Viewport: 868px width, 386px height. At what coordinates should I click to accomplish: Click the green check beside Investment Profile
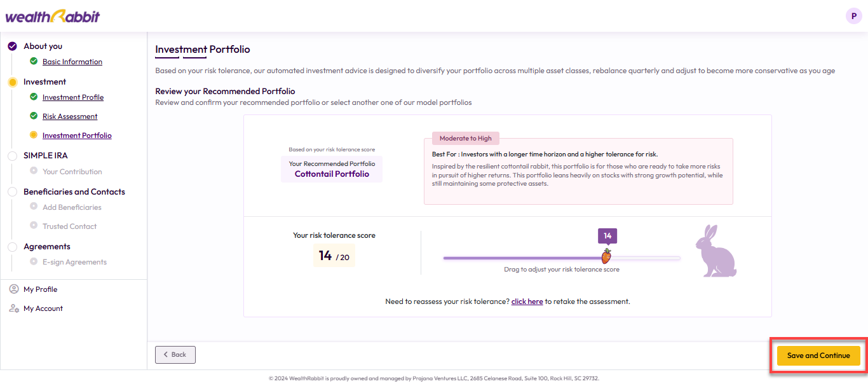click(34, 97)
